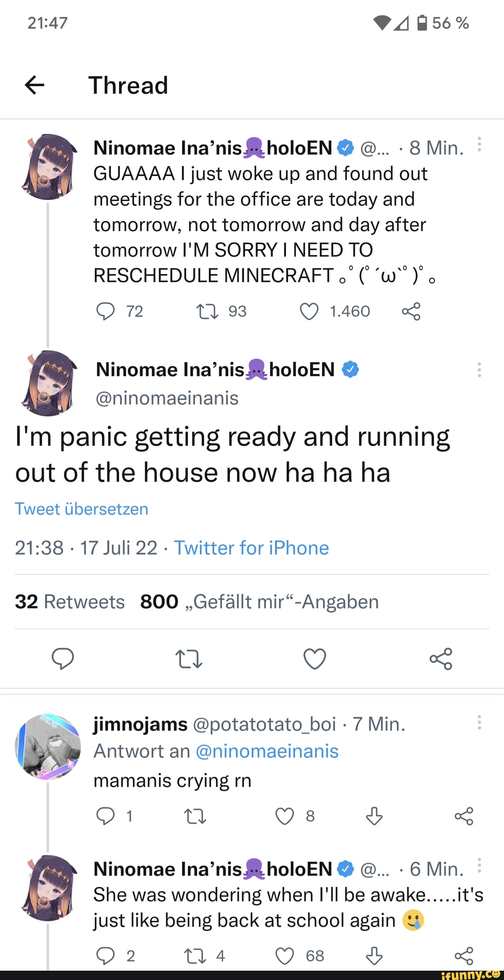This screenshot has height=980, width=504.
Task: Open more options on the main tweet
Action: [x=479, y=370]
